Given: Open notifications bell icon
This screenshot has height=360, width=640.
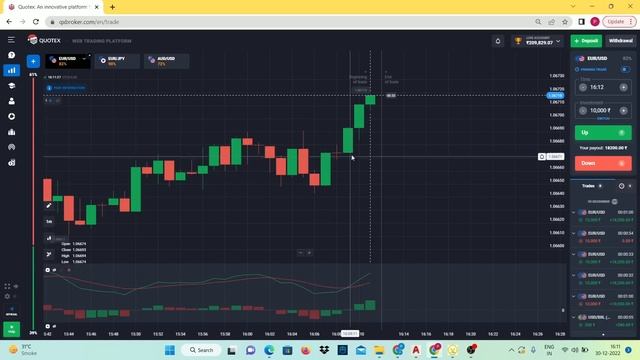Looking at the screenshot, I should (x=498, y=41).
